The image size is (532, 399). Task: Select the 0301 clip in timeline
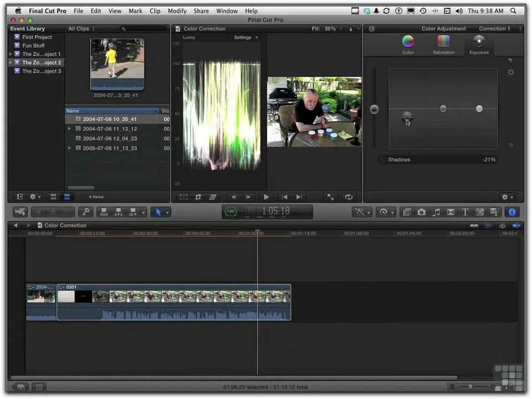click(173, 303)
